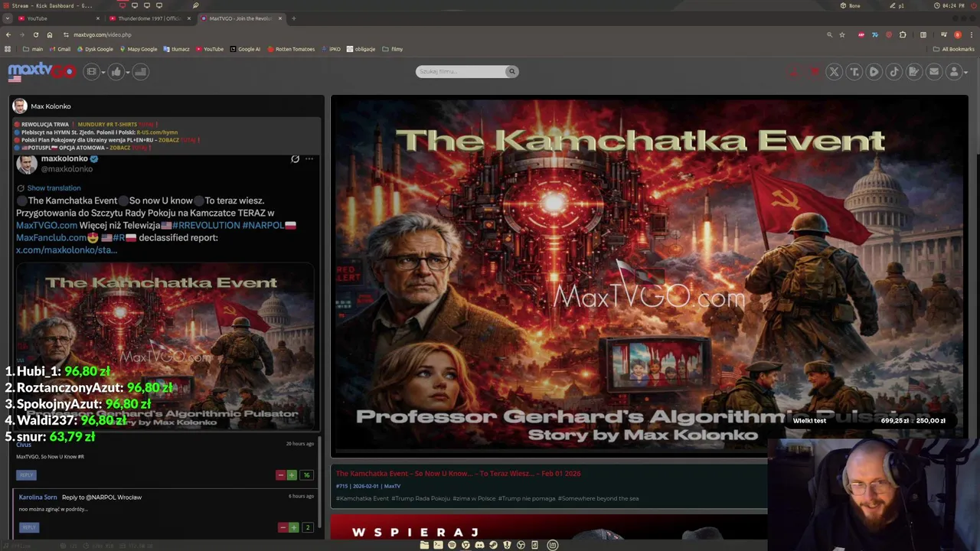Viewport: 980px width, 551px height.
Task: Open the MaxTVGO.com link in tweet
Action: 47,225
